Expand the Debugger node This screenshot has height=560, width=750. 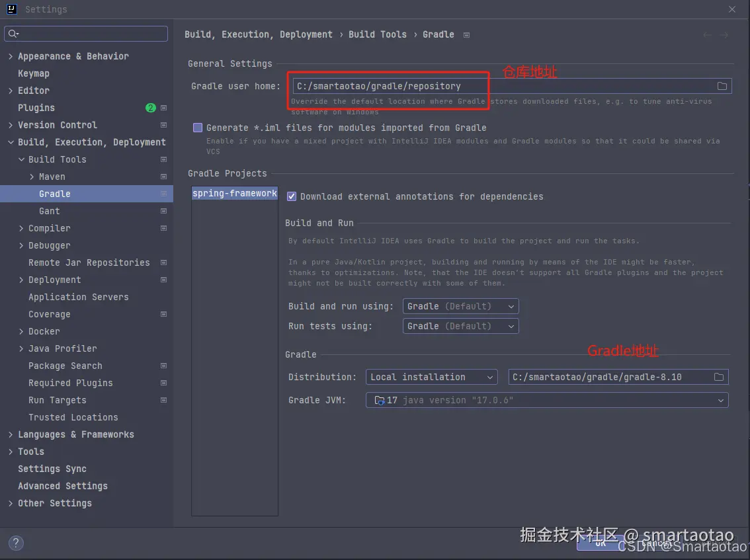21,246
